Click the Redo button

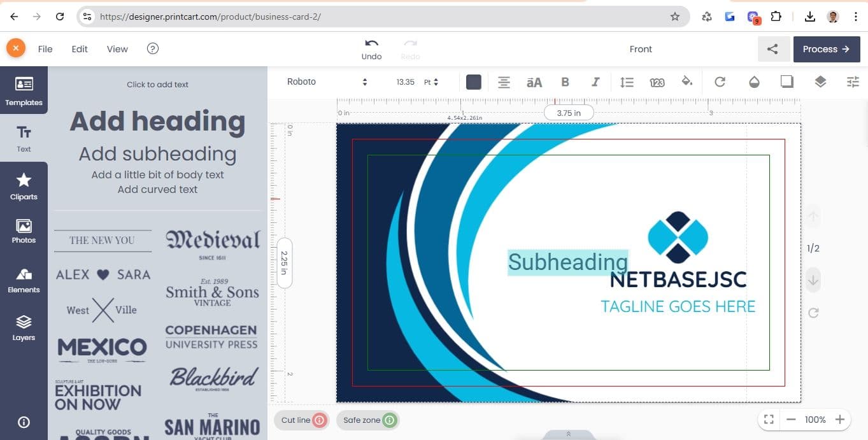click(410, 49)
